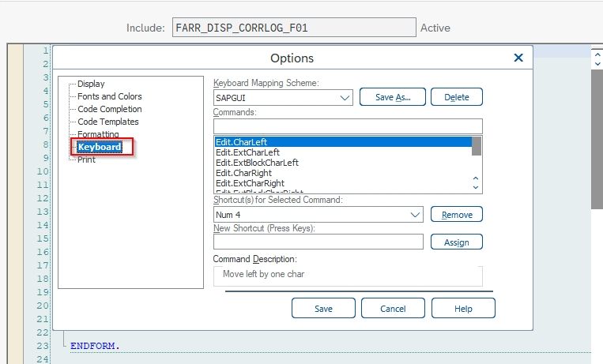Viewport: 603px width, 364px height.
Task: Open Keyboard Mapping Scheme SAPGUI dropdown
Action: point(283,98)
